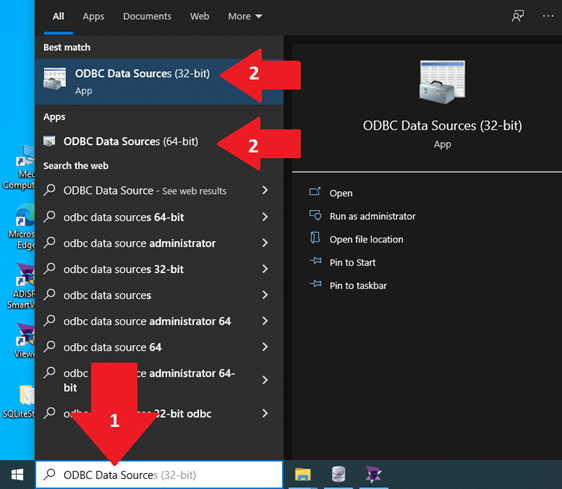Open the purple star app on taskbar

[373, 475]
